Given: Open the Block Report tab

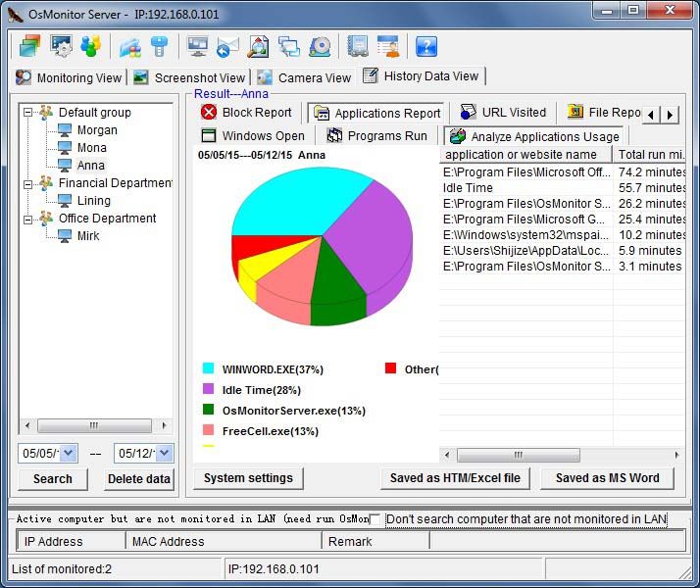Looking at the screenshot, I should click(246, 113).
